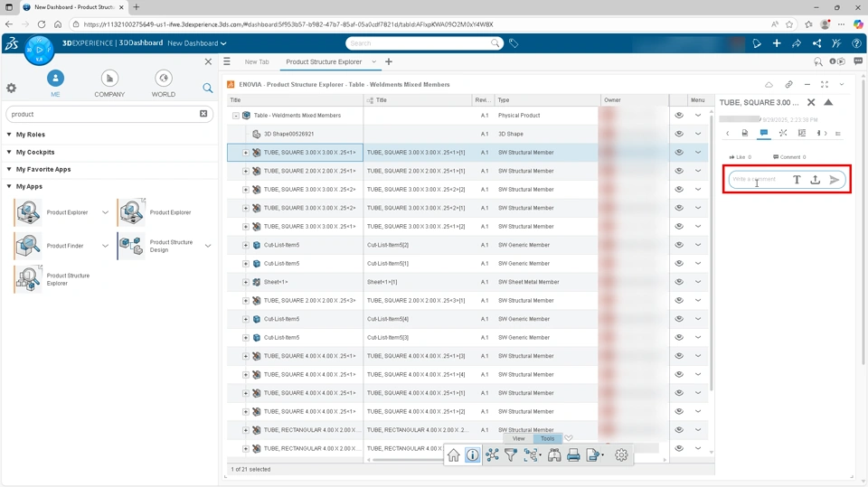The image size is (868, 487).
Task: Toggle visibility of TUBE, SQUARE 2.00 X 2.00 X .25<1> row
Action: coord(679,171)
